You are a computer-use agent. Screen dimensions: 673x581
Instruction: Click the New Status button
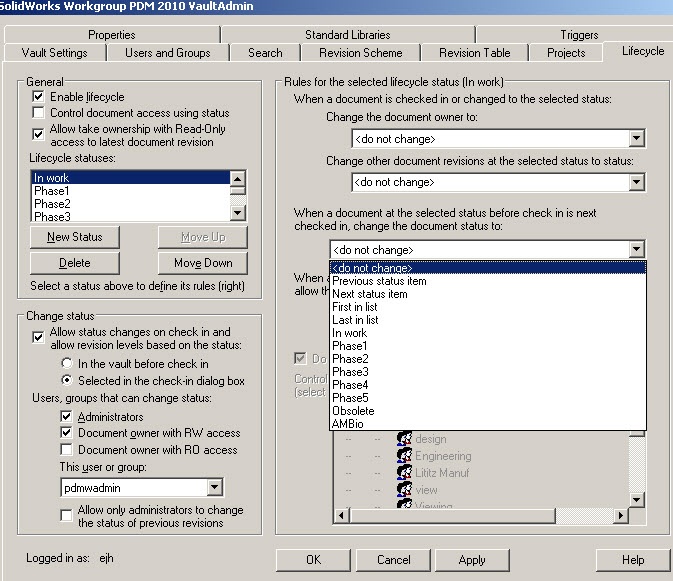click(75, 237)
